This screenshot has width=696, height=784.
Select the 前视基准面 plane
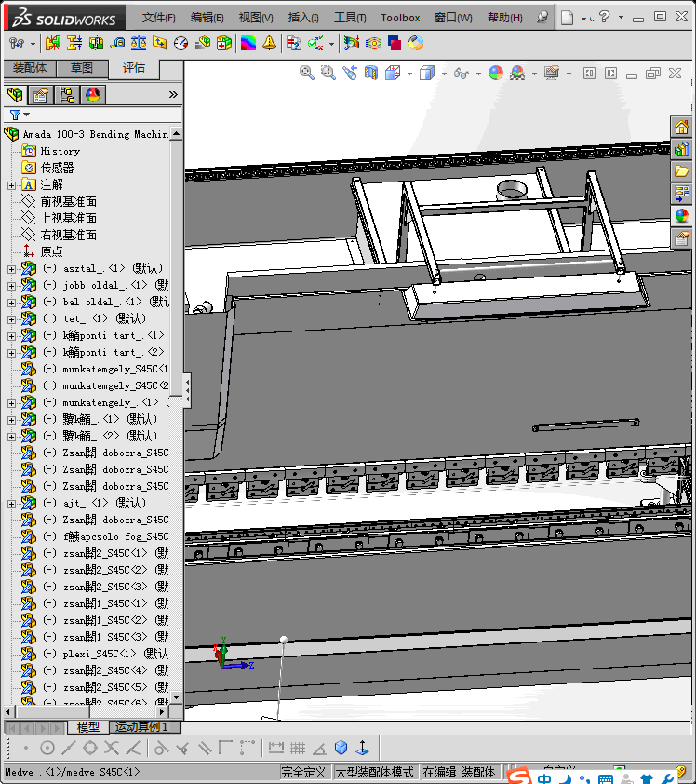(x=68, y=202)
